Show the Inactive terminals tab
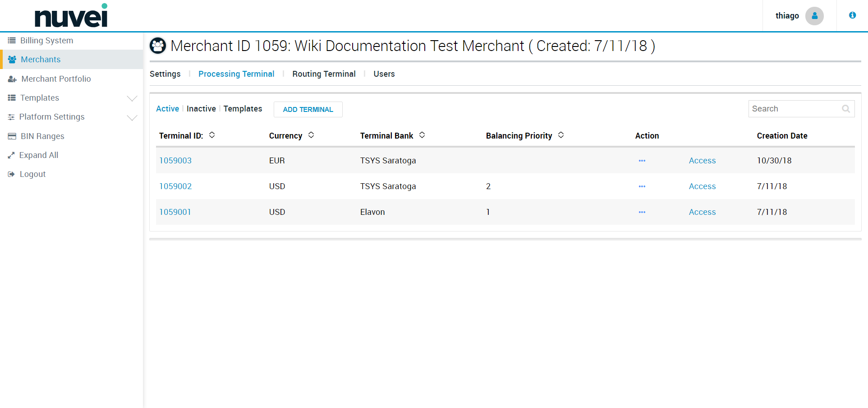This screenshot has height=408, width=868. click(x=201, y=109)
